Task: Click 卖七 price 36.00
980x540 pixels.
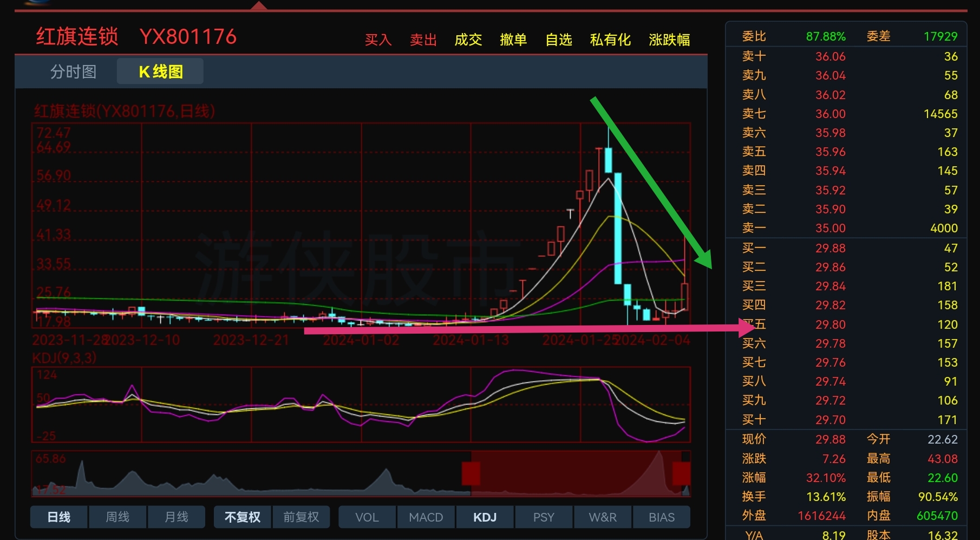Action: (x=831, y=114)
